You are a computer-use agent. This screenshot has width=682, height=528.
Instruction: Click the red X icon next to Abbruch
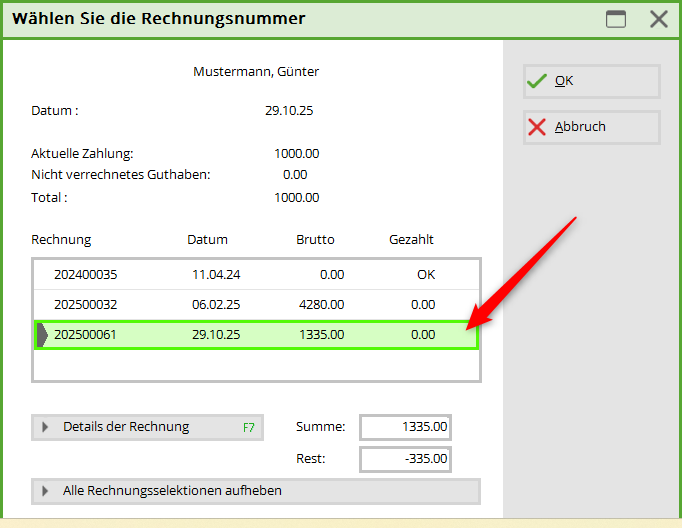pyautogui.click(x=537, y=127)
